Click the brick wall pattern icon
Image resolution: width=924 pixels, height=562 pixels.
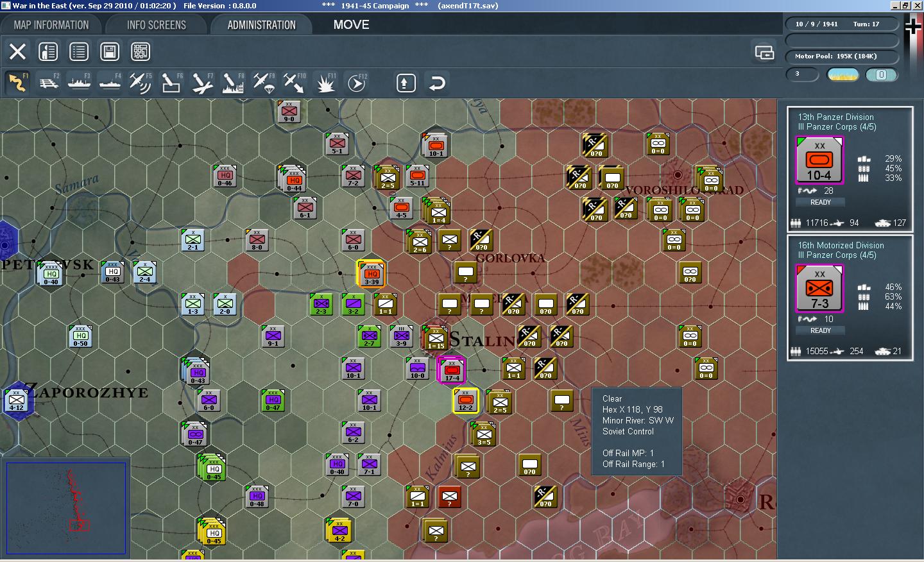(x=141, y=51)
